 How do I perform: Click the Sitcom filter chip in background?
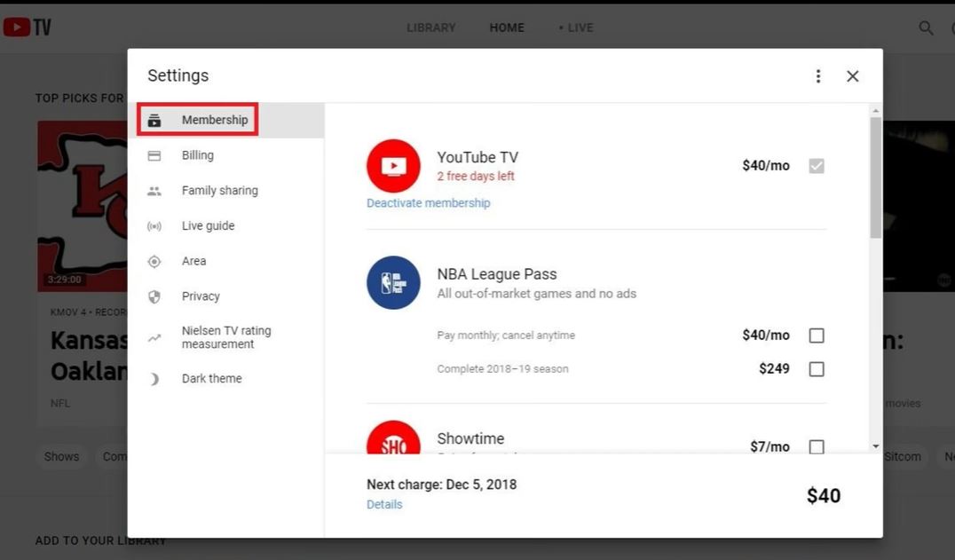(903, 456)
